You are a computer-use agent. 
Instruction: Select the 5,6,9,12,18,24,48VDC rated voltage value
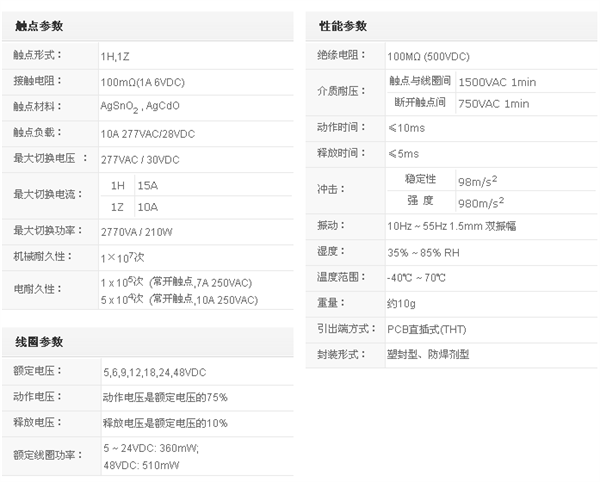(156, 371)
